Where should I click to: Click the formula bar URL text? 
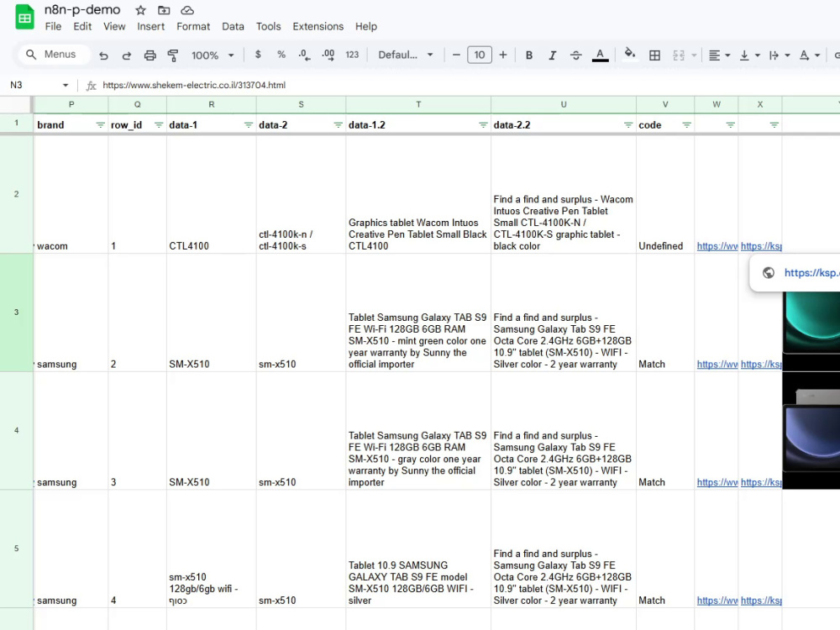coord(194,85)
